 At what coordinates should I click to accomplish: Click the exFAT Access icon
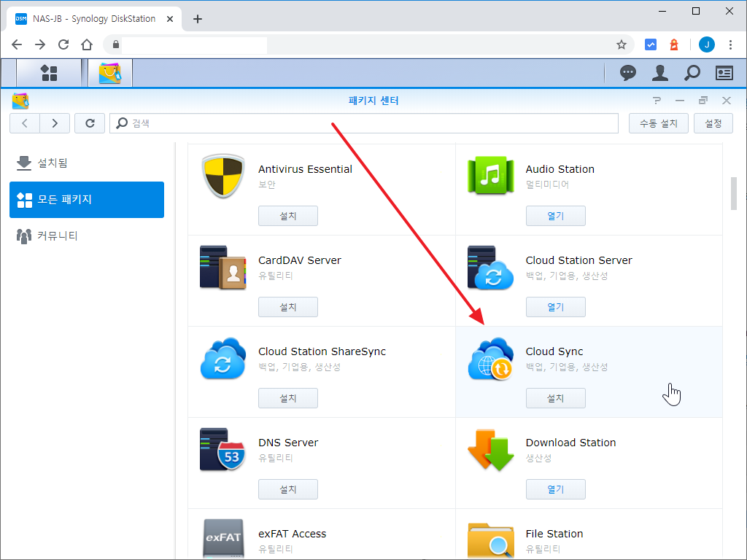click(223, 539)
